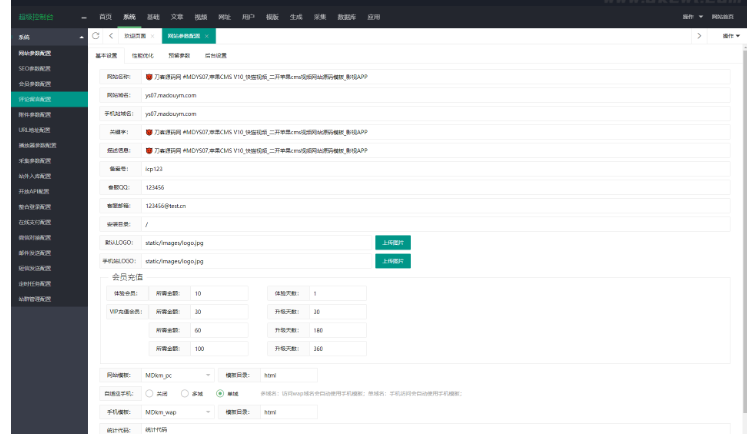
Task: Collapse the 系统 sidebar section arrow
Action: pos(80,36)
